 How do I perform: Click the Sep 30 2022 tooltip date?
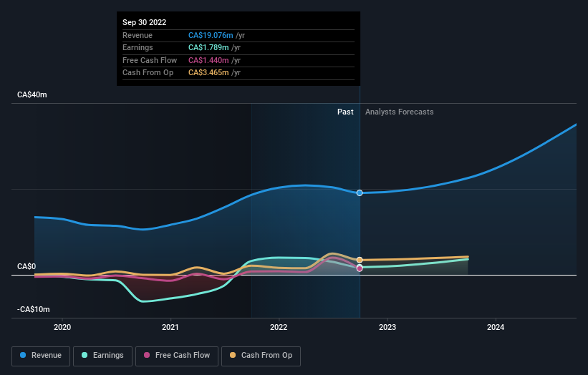click(x=145, y=22)
